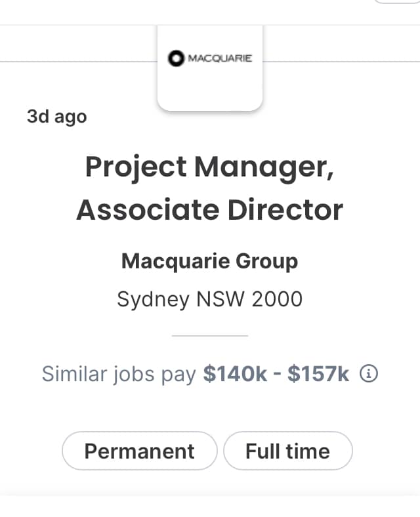The width and height of the screenshot is (420, 517).
Task: Click the "3d ago" posting date label
Action: (56, 117)
